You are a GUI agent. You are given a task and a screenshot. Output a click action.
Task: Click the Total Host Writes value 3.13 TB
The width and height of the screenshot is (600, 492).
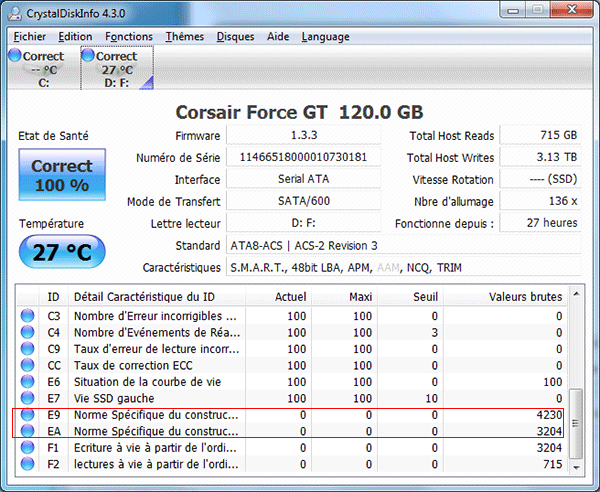tap(540, 157)
